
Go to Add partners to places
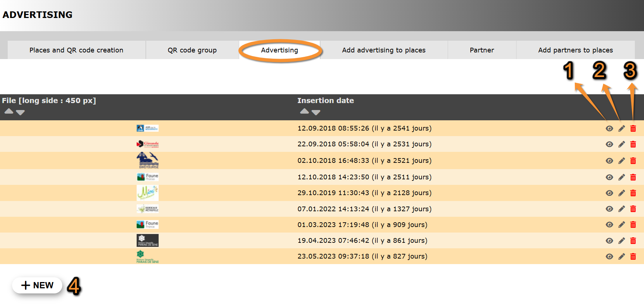pyautogui.click(x=575, y=50)
